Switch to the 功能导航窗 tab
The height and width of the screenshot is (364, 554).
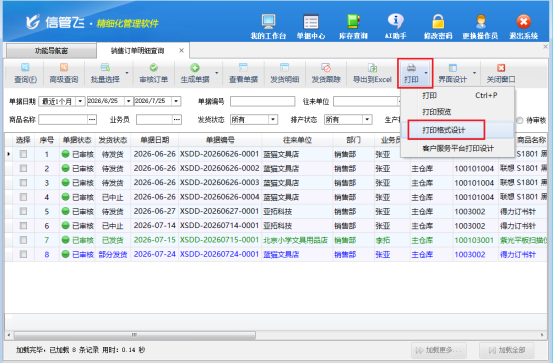pos(51,51)
